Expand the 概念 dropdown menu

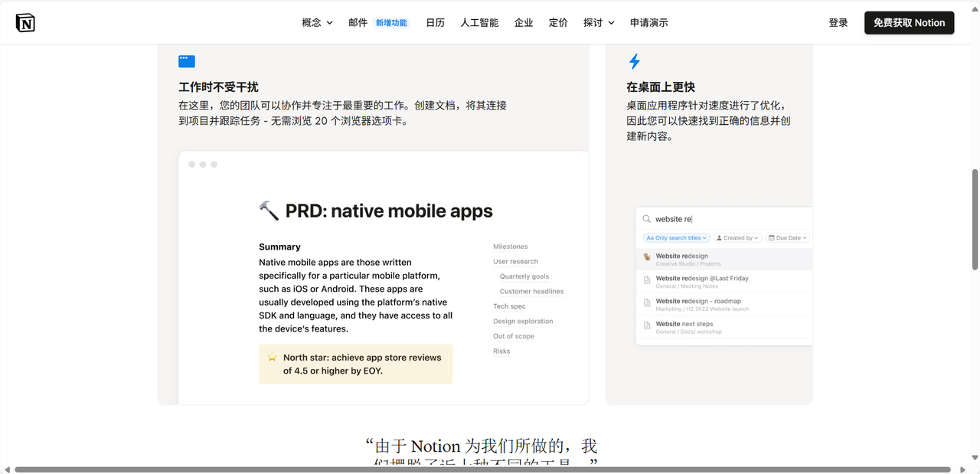(x=317, y=23)
